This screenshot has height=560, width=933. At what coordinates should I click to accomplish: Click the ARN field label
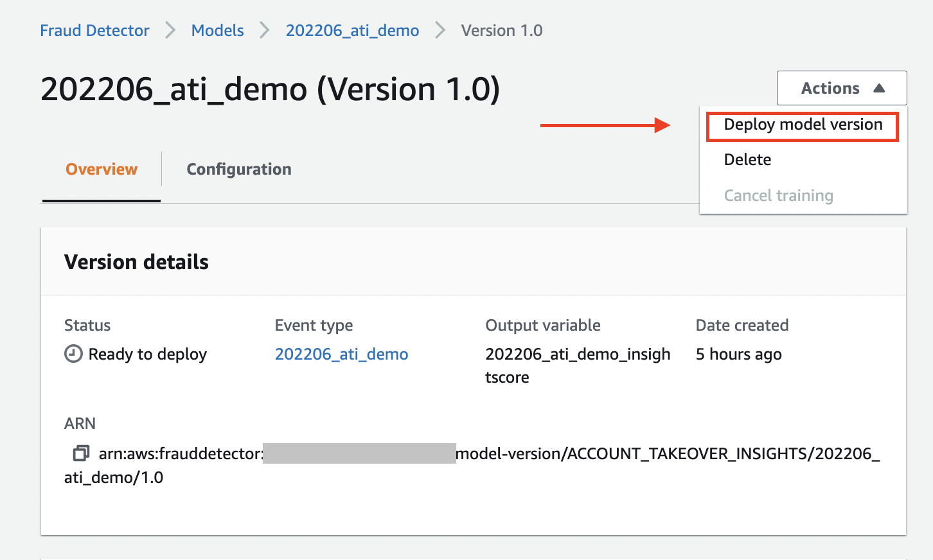80,424
